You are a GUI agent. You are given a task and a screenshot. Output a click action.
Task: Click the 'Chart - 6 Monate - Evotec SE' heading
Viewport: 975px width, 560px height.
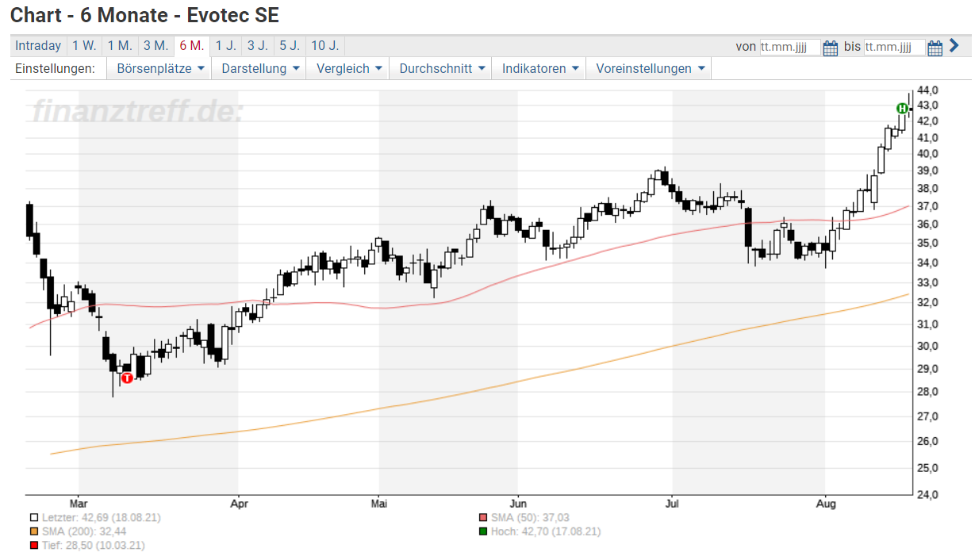(x=144, y=15)
